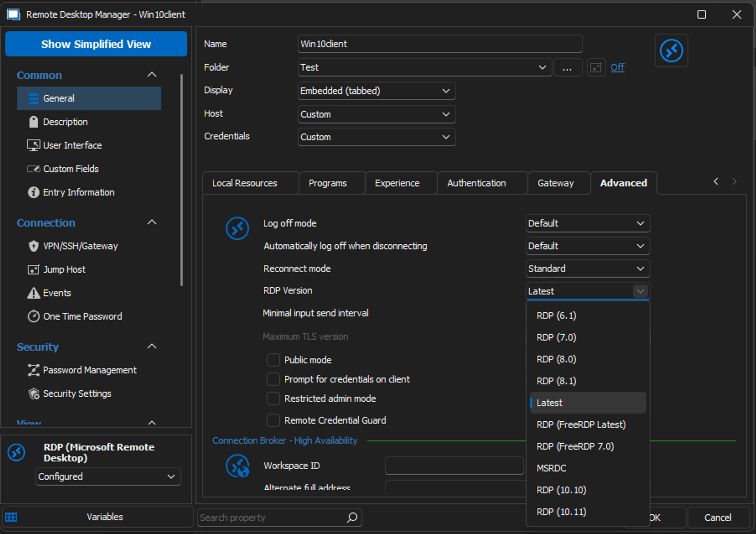
Task: Select RDP (FreeRDP 7.0) option
Action: click(588, 446)
